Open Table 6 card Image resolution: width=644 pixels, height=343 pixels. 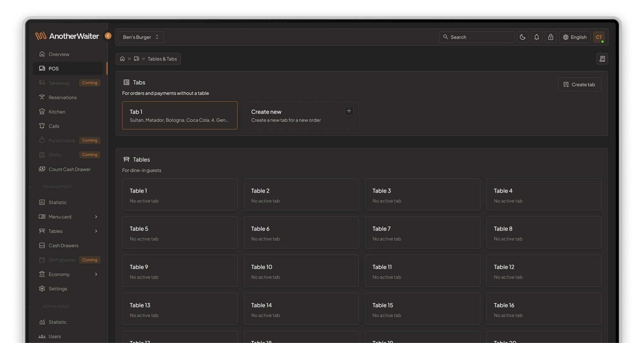301,232
